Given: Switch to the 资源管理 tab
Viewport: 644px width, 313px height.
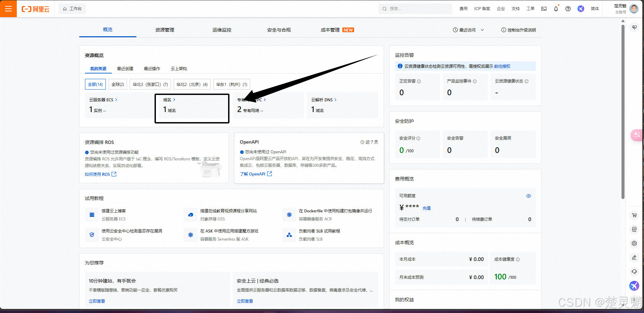Looking at the screenshot, I should point(165,30).
